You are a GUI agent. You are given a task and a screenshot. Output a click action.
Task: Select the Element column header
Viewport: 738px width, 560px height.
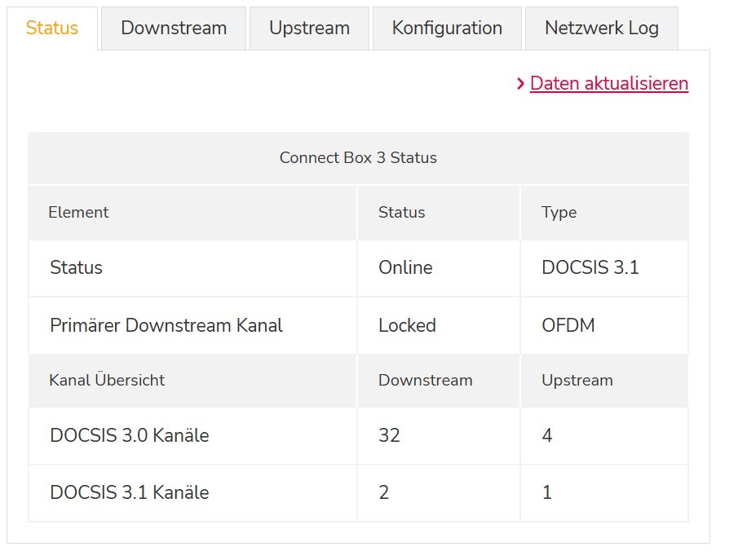(x=78, y=213)
